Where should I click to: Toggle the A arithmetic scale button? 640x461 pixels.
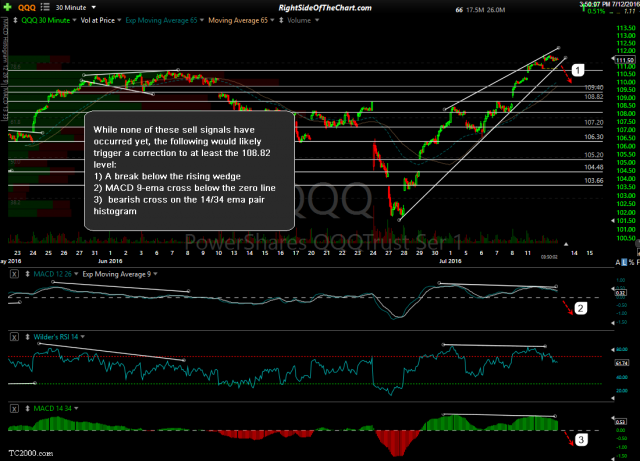618,262
